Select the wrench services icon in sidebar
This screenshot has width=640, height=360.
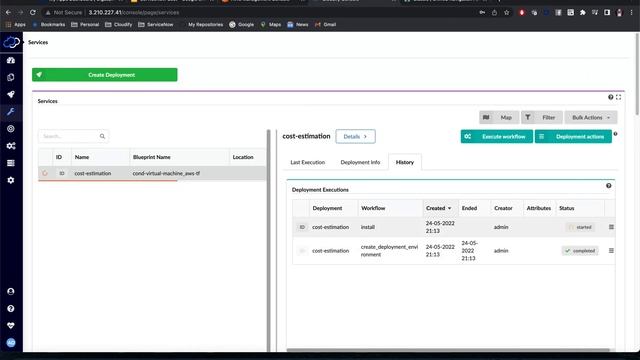[x=11, y=111]
